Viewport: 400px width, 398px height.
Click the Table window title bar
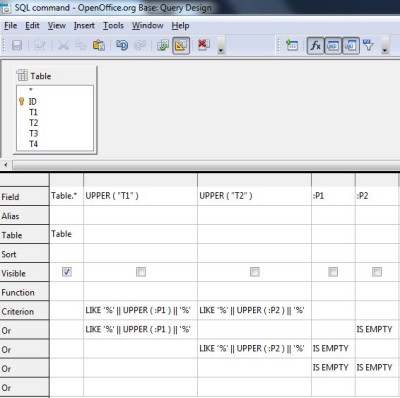click(x=55, y=76)
